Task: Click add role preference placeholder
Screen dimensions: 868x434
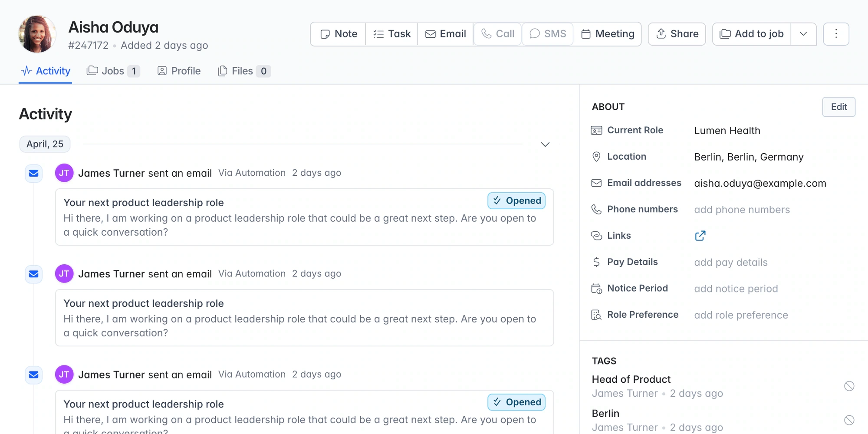Action: [741, 315]
